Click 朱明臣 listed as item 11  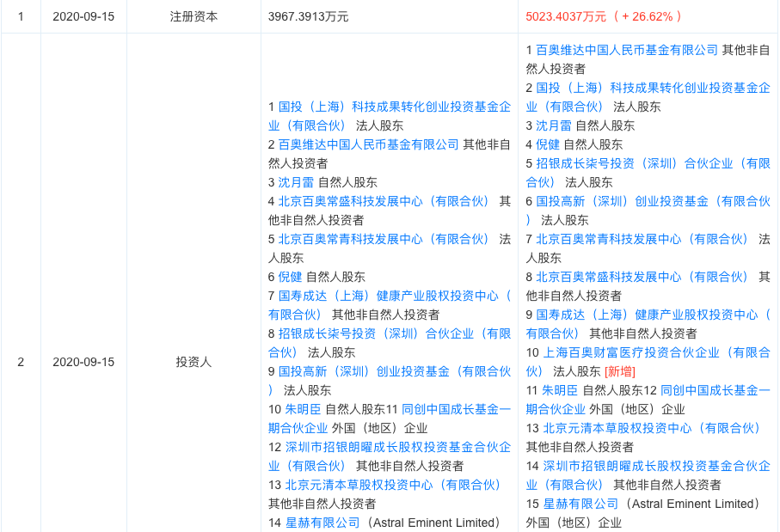(x=560, y=390)
